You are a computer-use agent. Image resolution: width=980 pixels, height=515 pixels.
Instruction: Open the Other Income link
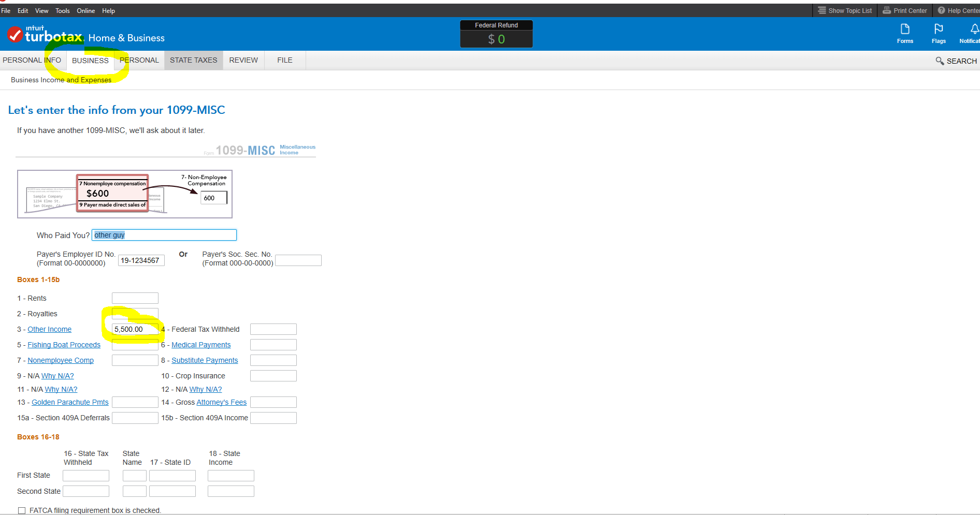[x=50, y=329]
